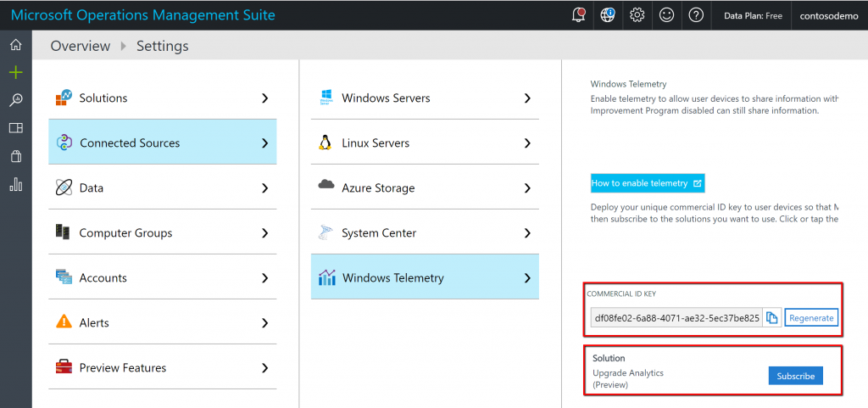This screenshot has height=408, width=868.
Task: Click the green plus Solutions Gallery icon
Action: 16,72
